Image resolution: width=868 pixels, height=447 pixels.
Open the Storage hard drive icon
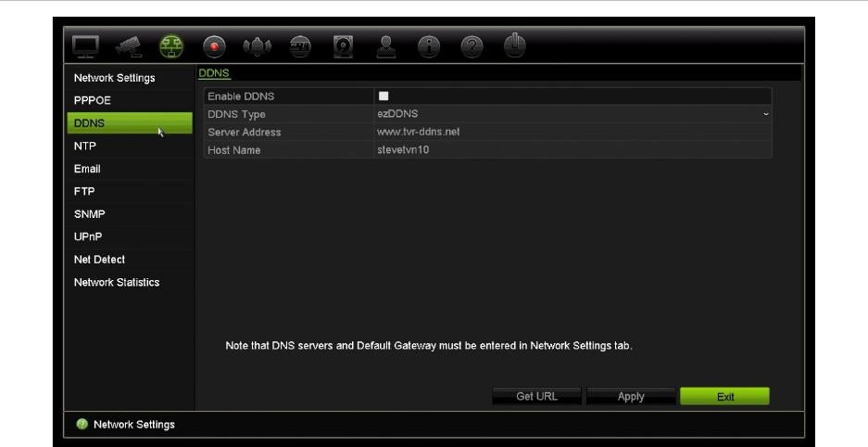click(x=343, y=46)
